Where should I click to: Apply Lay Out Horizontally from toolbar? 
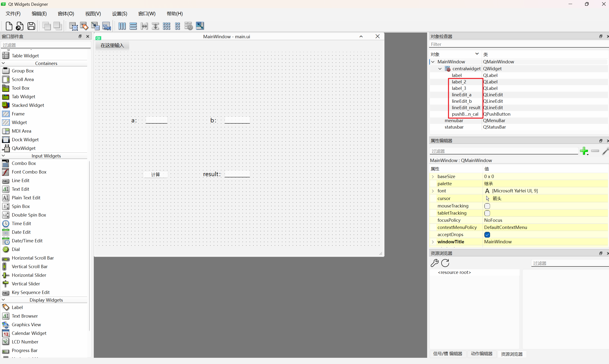122,26
